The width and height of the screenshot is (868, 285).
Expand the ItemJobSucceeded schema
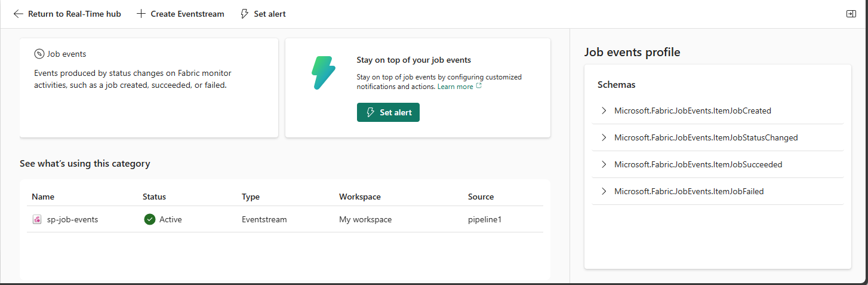[604, 164]
